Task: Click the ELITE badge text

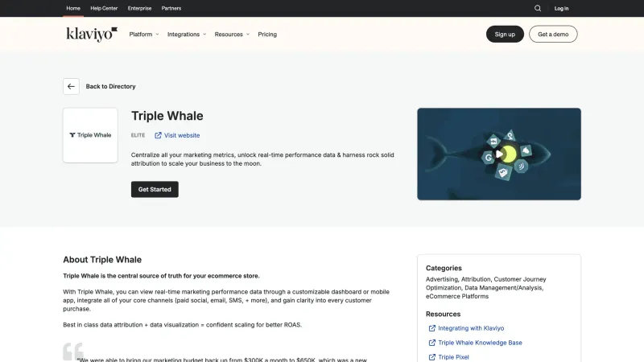Action: pos(138,135)
